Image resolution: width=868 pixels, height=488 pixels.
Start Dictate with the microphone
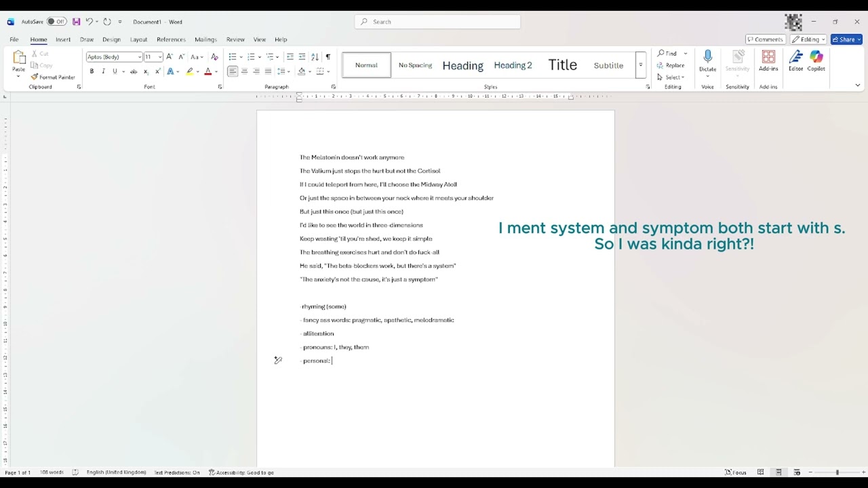coord(707,61)
